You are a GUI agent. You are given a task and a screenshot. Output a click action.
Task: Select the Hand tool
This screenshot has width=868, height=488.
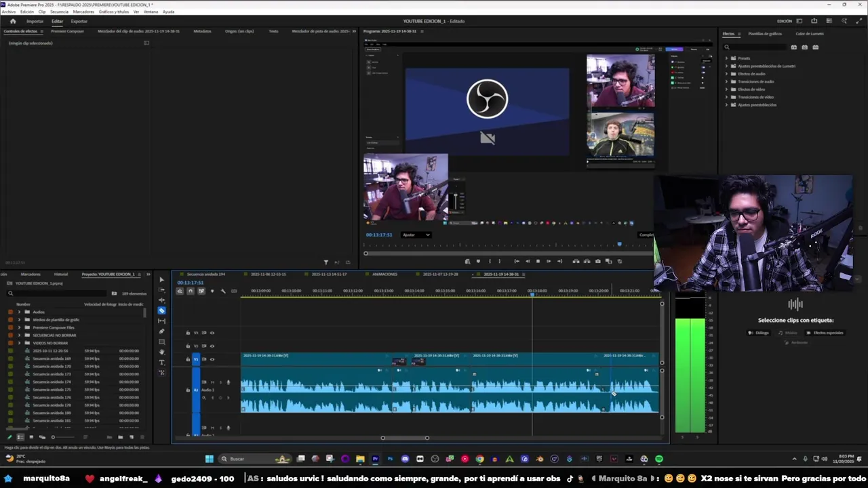(161, 352)
